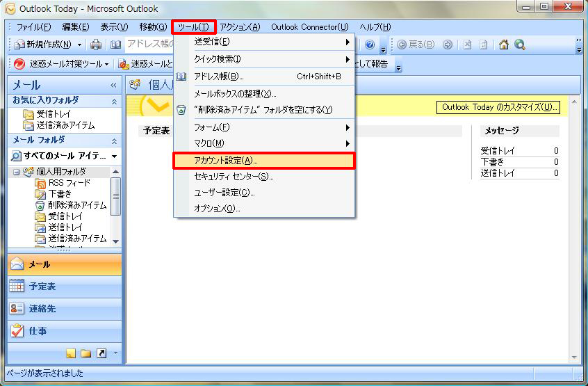Switch to 予定表 navigation button
588x386 pixels.
tap(65, 287)
